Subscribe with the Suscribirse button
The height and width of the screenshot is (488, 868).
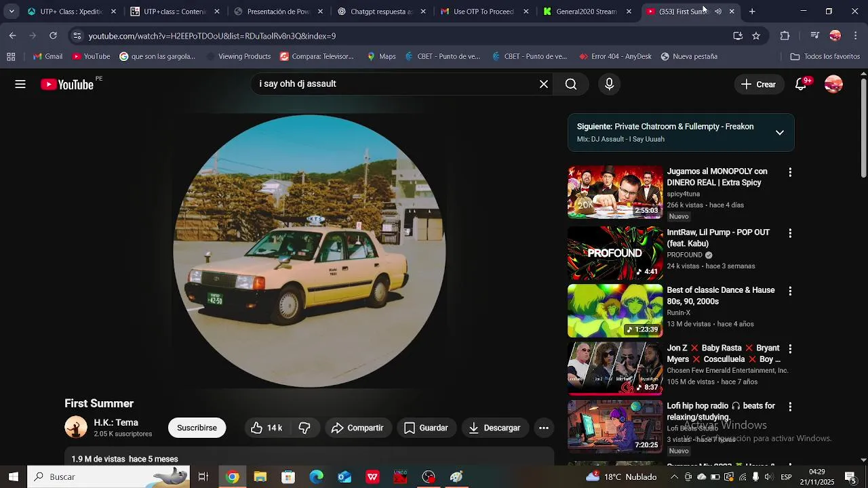point(197,428)
